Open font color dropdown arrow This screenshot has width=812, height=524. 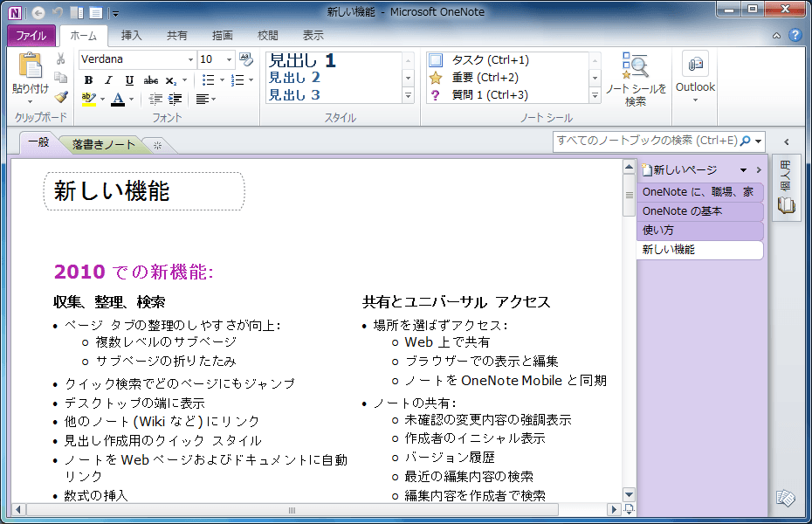pos(132,99)
